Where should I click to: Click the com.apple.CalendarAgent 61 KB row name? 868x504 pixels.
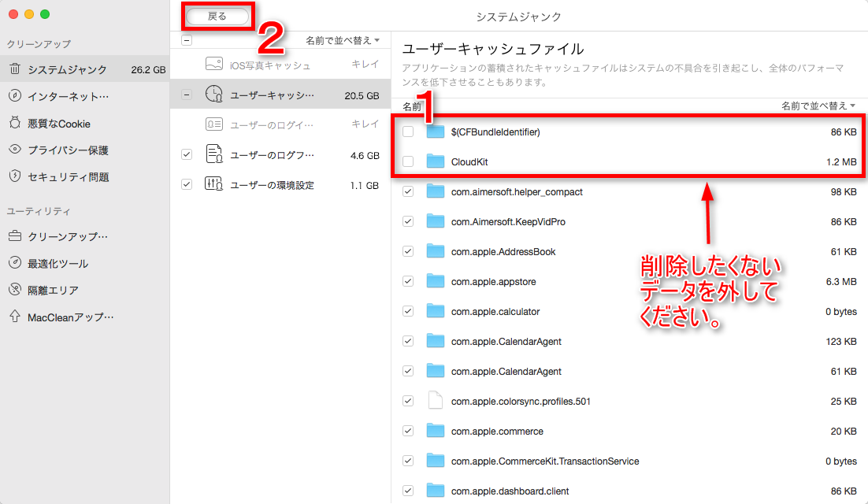pos(506,371)
